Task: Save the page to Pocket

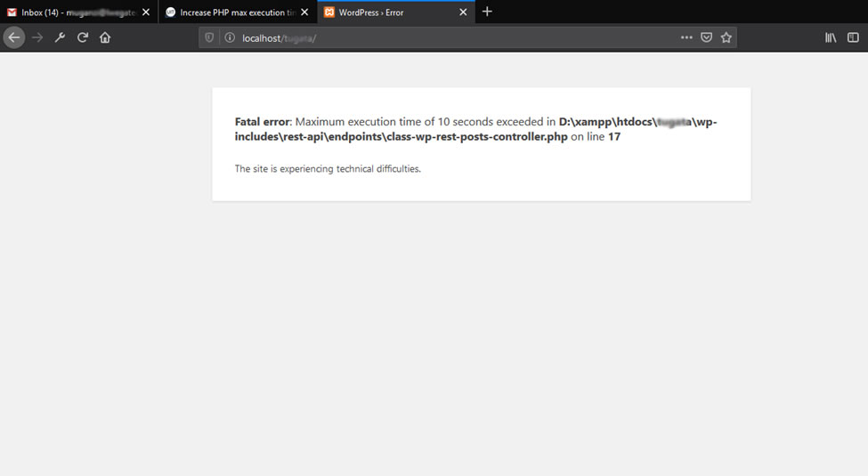Action: pyautogui.click(x=706, y=37)
